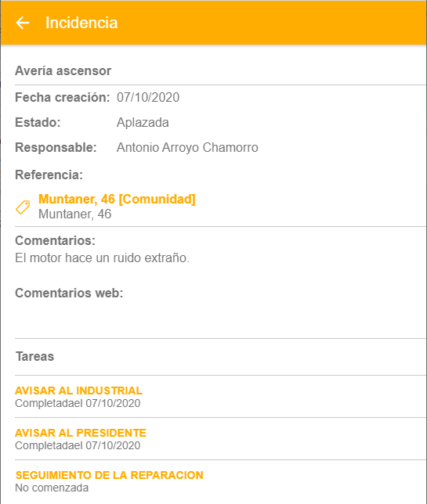The width and height of the screenshot is (427, 504).
Task: Click the Avería ascensor incident title
Action: tap(63, 70)
